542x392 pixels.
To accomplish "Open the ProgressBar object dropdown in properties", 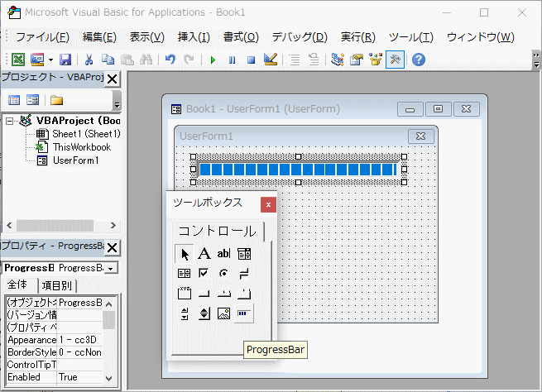I will [111, 268].
